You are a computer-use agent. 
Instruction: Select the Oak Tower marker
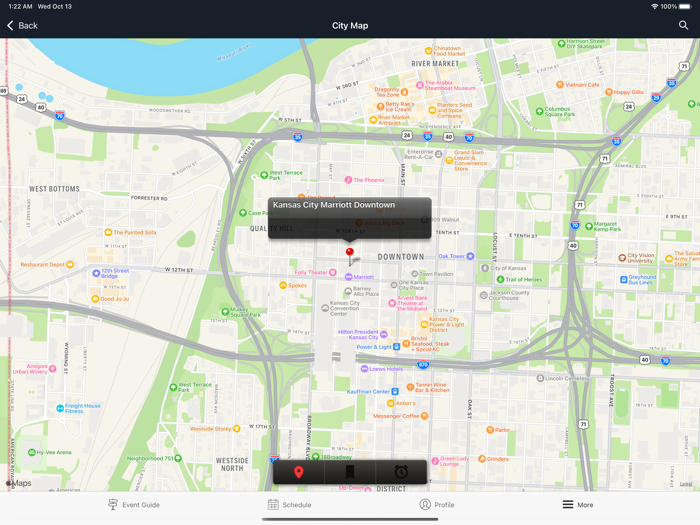470,256
